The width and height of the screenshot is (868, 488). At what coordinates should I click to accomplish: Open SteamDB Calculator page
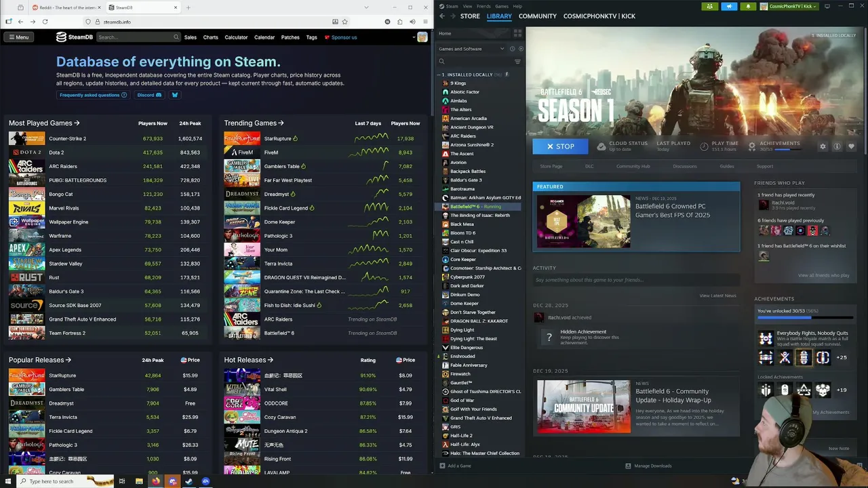(236, 37)
